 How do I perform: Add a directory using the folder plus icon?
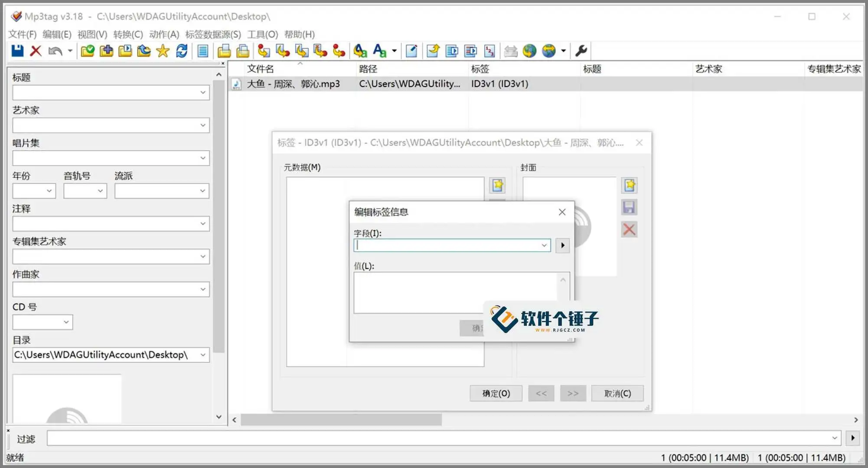(x=106, y=51)
